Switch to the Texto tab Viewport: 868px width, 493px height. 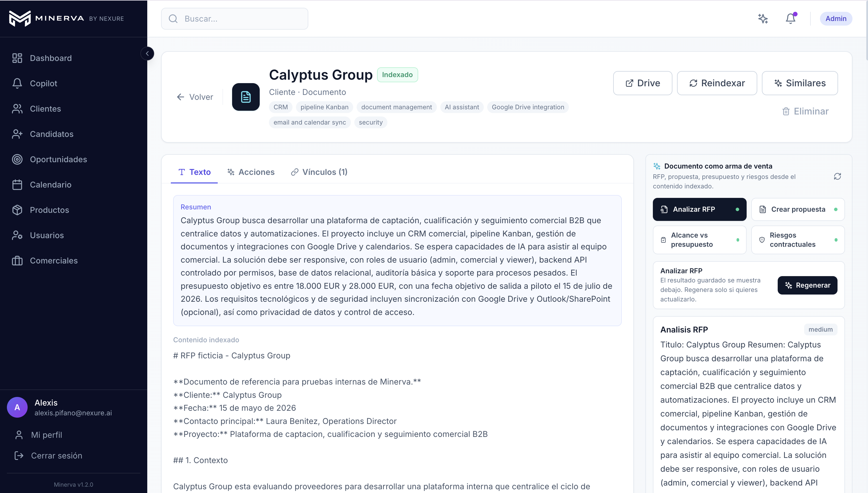pos(194,172)
